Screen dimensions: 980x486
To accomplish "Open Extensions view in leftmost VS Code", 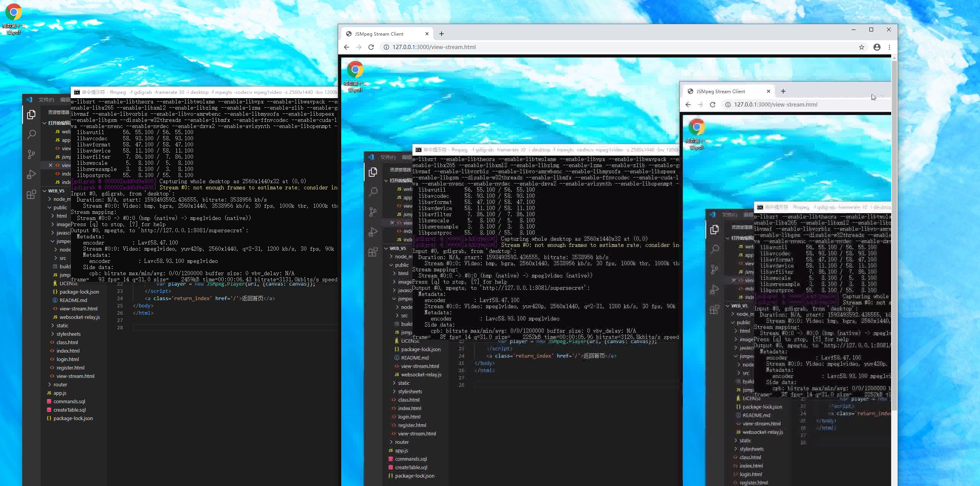I will (31, 194).
